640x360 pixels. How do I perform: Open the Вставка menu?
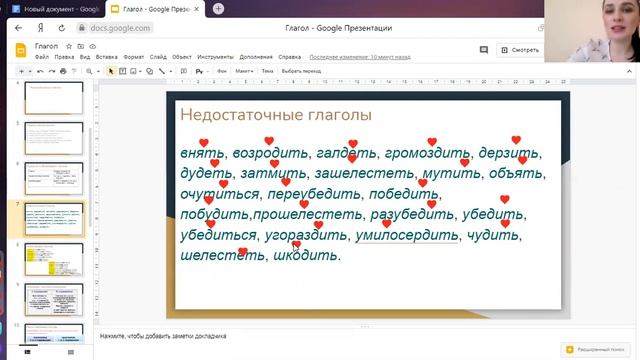click(x=107, y=57)
